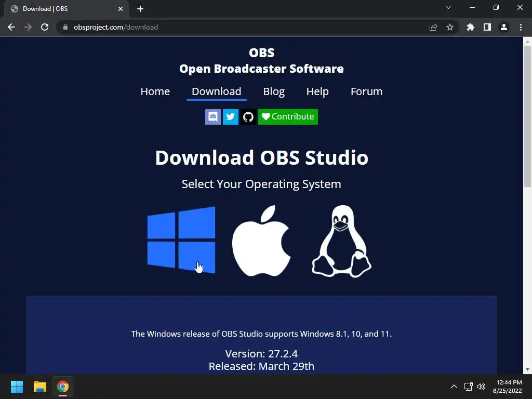View site info via padlock icon
The height and width of the screenshot is (399, 532).
click(65, 27)
